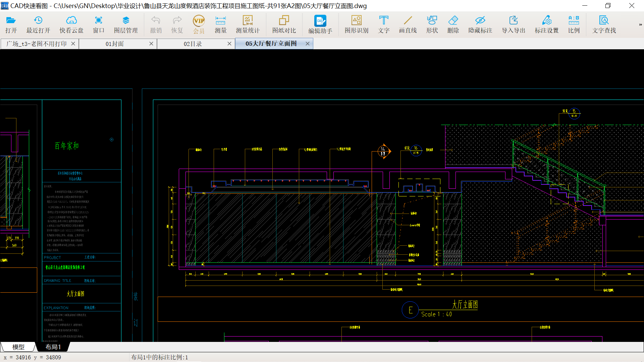Close the 02目录 tab
Image resolution: width=644 pixels, height=362 pixels.
point(229,44)
